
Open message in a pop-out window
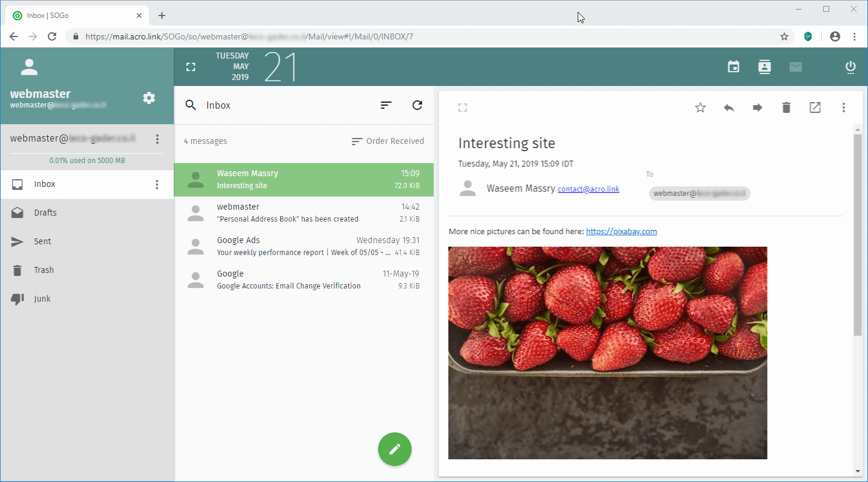pyautogui.click(x=815, y=108)
